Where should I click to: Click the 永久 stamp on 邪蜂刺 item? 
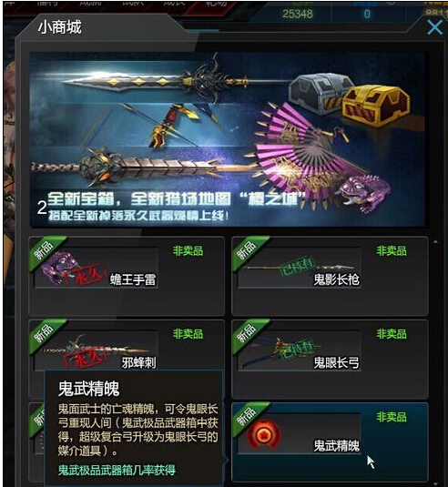(x=86, y=360)
